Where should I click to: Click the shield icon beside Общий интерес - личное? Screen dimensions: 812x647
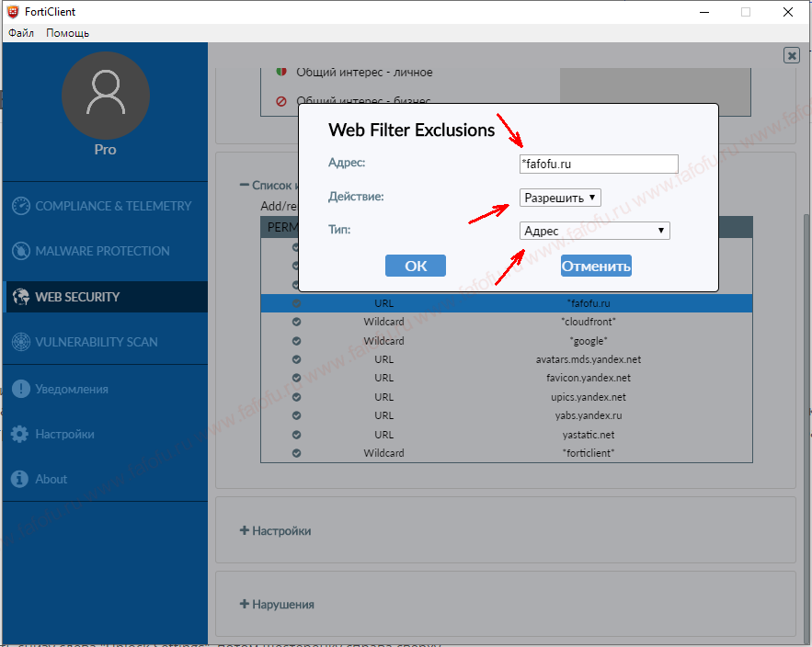tap(281, 72)
